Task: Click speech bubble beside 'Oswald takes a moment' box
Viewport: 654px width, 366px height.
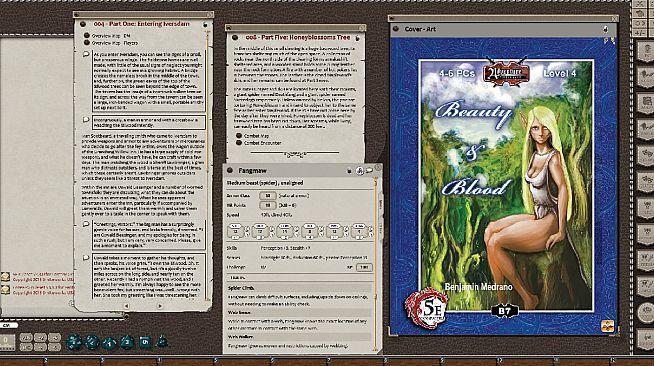Action: [x=86, y=258]
